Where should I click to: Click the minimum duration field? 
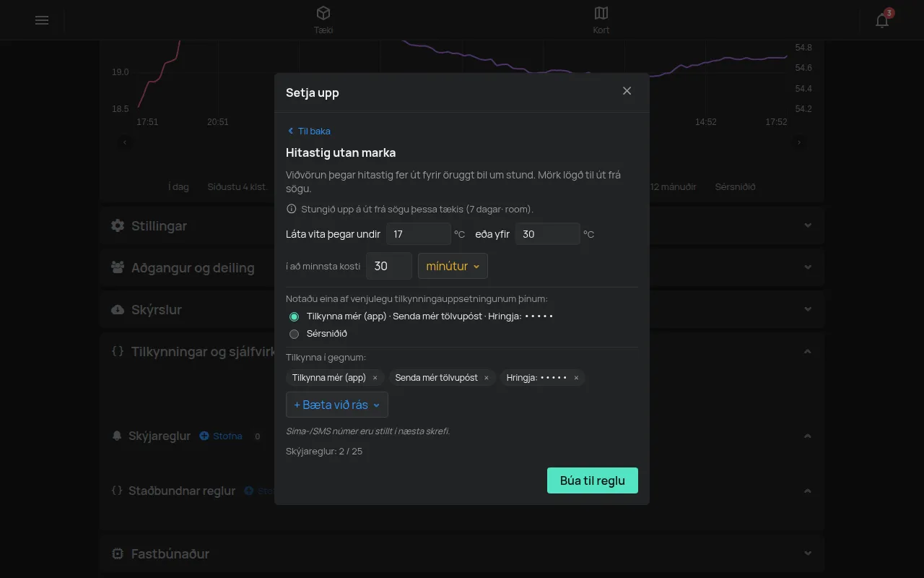(389, 266)
